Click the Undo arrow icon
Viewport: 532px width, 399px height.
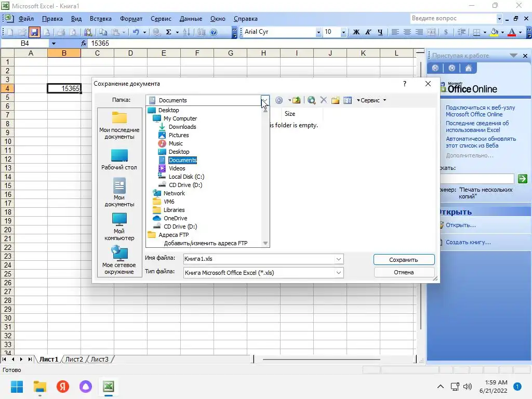click(136, 32)
